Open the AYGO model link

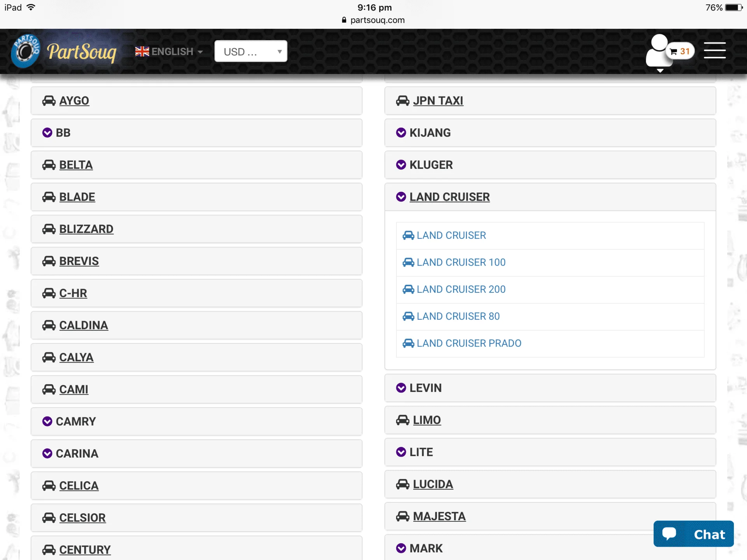pyautogui.click(x=74, y=101)
